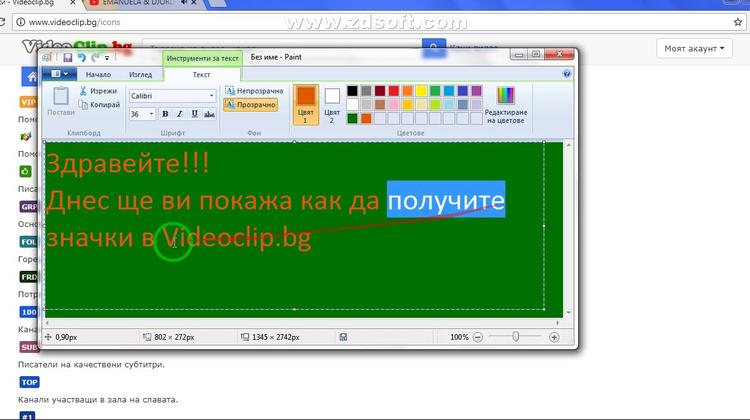Apply Underline formatting to the text
750x420 pixels.
[193, 114]
